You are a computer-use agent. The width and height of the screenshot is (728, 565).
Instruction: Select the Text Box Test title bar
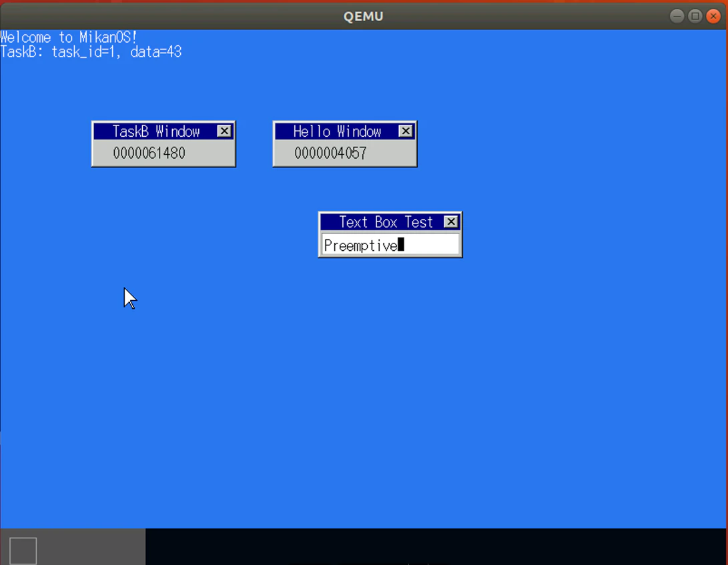[390, 222]
